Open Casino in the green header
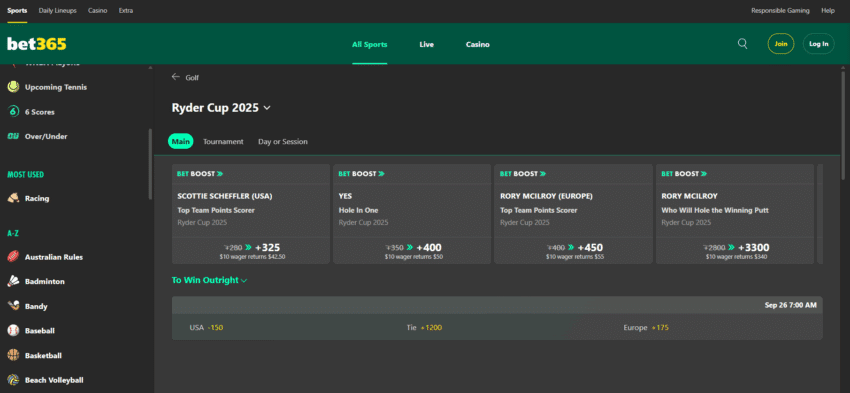The height and width of the screenshot is (393, 850). [478, 44]
